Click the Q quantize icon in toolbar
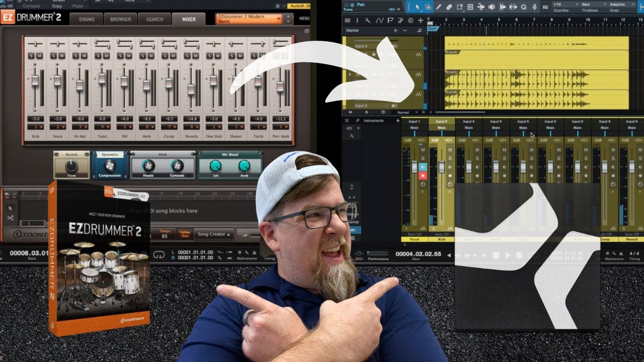 pyautogui.click(x=524, y=7)
